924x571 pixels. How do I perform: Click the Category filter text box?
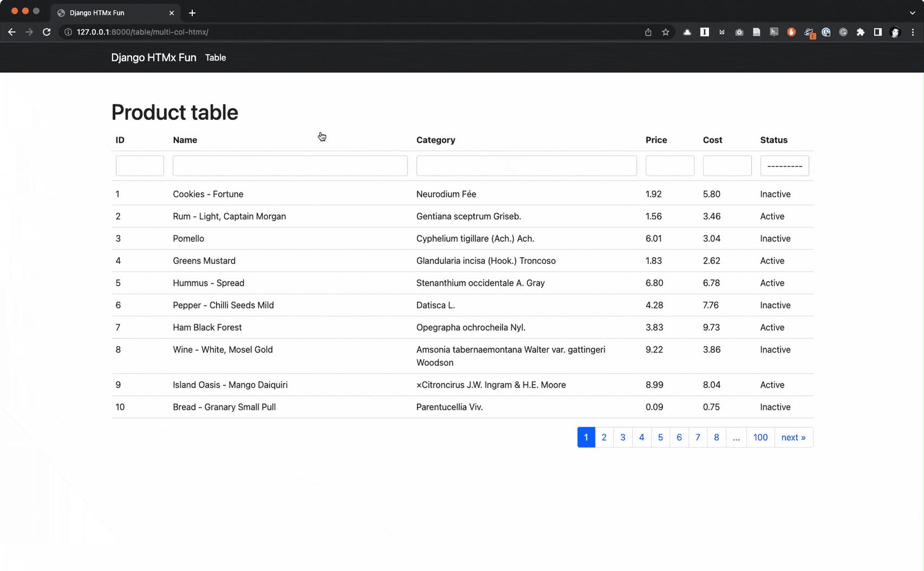coord(526,166)
